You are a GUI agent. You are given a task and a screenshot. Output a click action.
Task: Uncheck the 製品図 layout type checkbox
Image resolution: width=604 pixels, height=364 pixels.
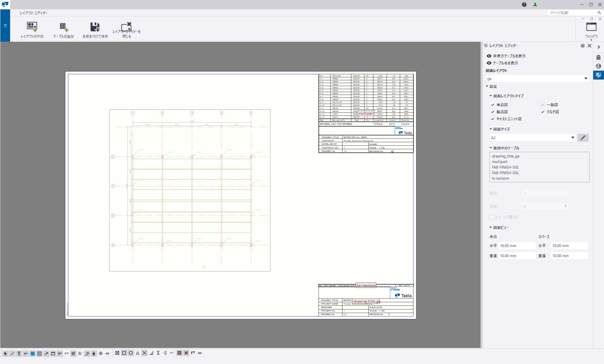(493, 112)
